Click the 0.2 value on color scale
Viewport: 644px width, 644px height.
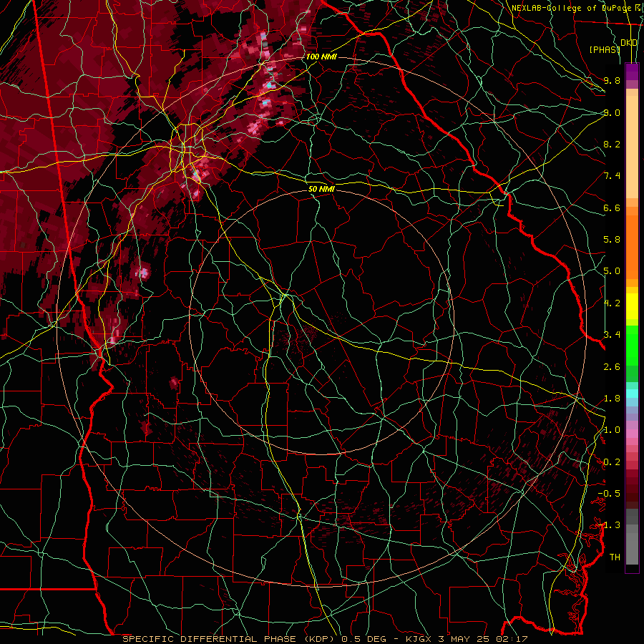612,462
